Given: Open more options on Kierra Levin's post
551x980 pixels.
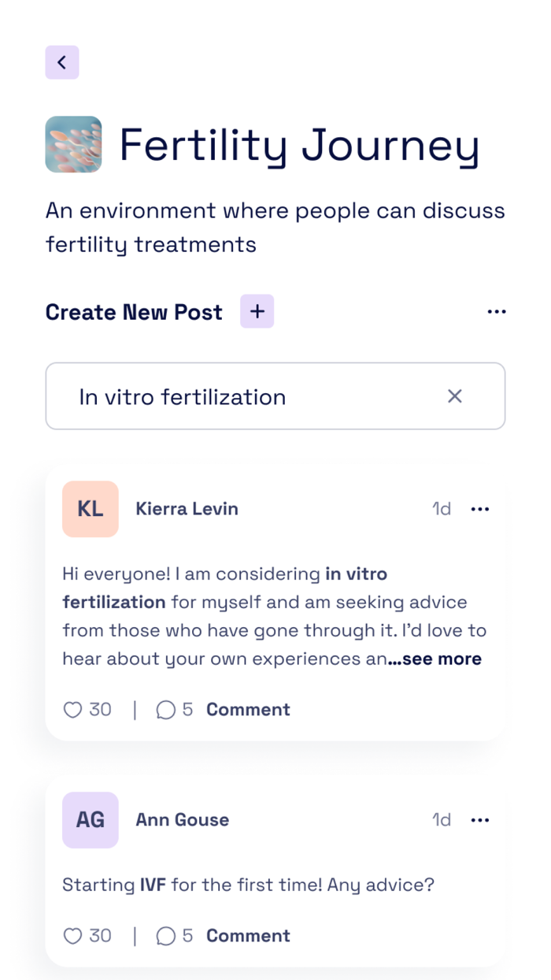Looking at the screenshot, I should [480, 510].
